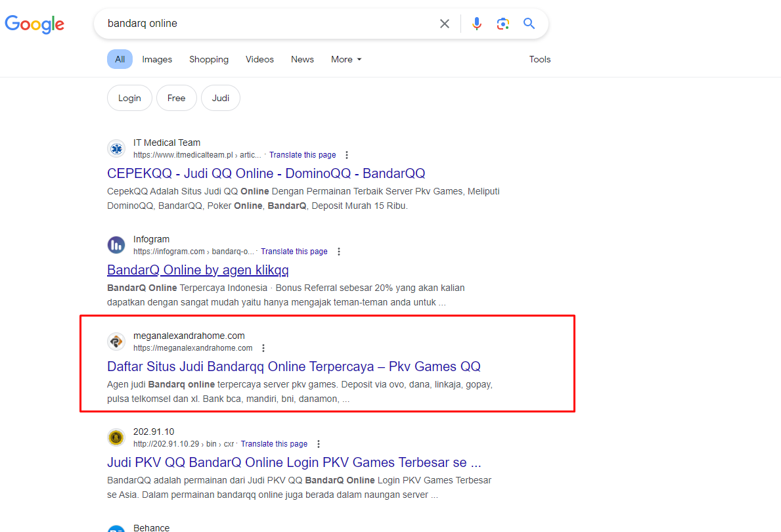Open options menu for IT Medical Team result
Viewport: 781px width, 532px height.
(x=347, y=155)
